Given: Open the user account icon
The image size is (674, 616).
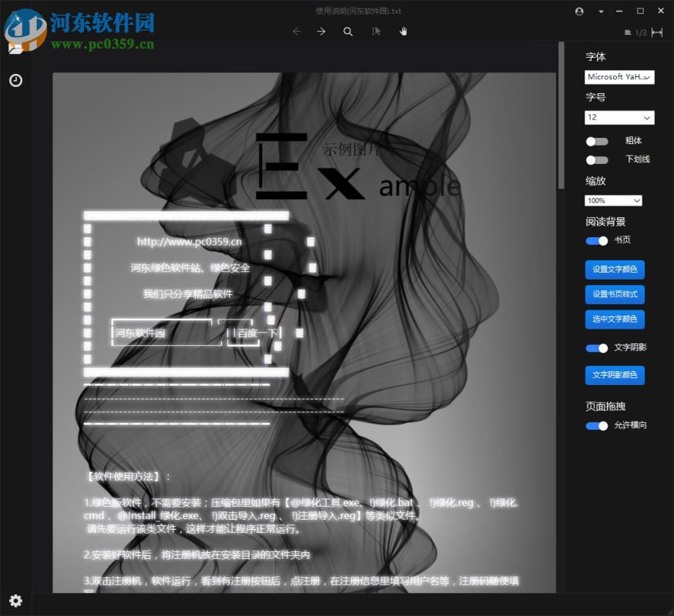Looking at the screenshot, I should click(x=579, y=12).
